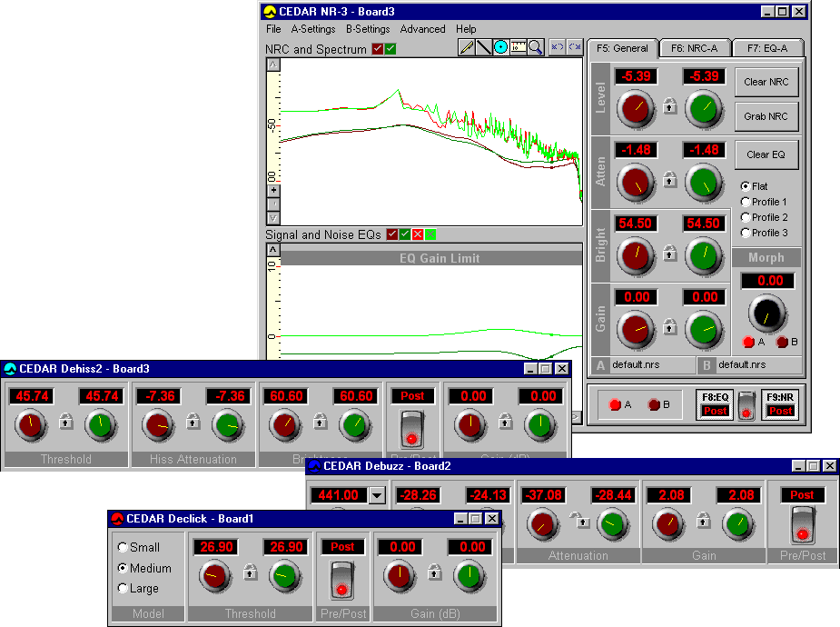Viewport: 840px width, 627px height.
Task: Flip the switch between F8:EQ and F9:NR
Action: coord(746,405)
